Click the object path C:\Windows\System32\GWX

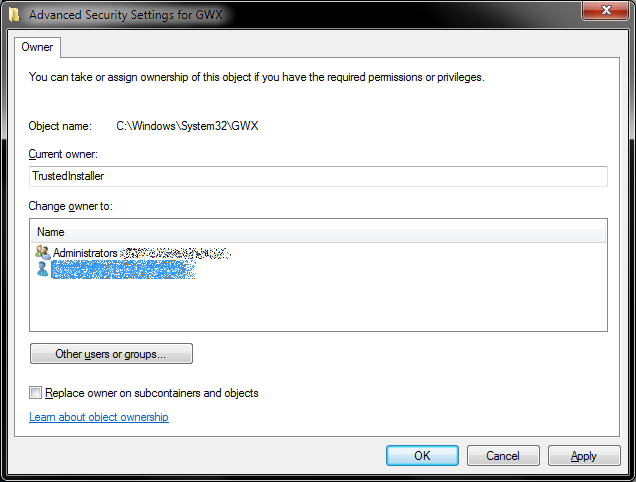[187, 126]
